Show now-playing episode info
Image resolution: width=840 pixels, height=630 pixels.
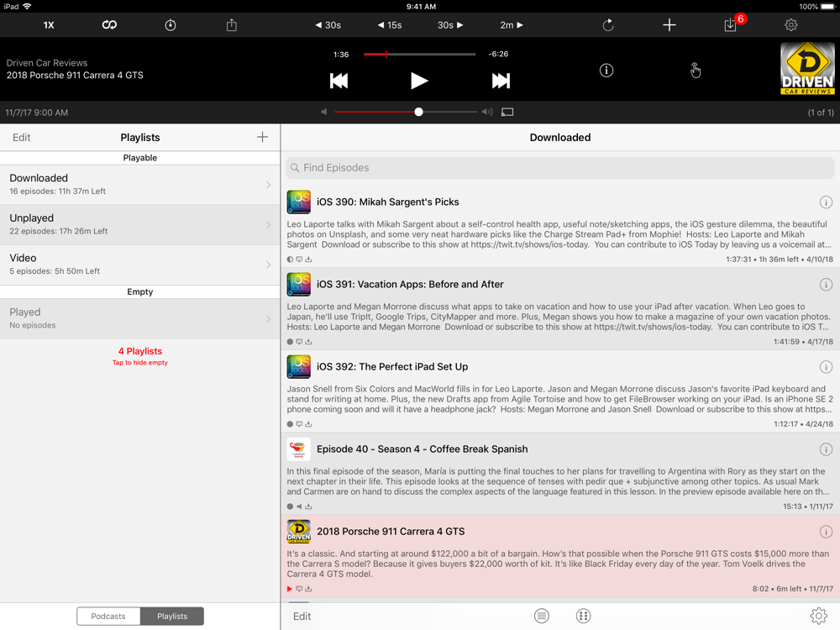606,71
